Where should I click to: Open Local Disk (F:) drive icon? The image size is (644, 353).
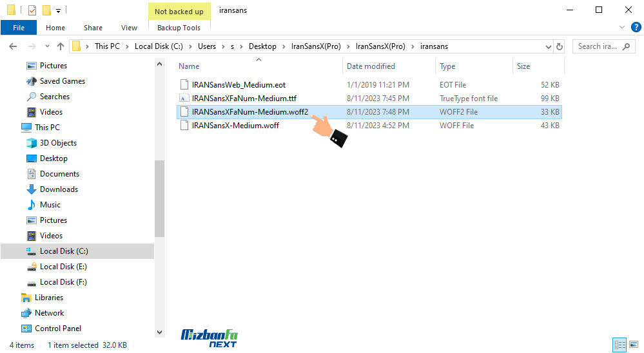coord(31,282)
